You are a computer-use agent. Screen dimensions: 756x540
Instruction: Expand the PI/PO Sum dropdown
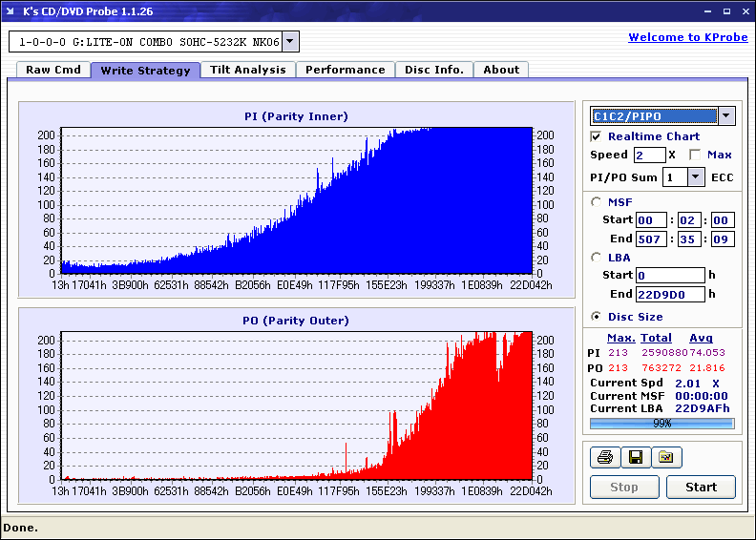695,177
